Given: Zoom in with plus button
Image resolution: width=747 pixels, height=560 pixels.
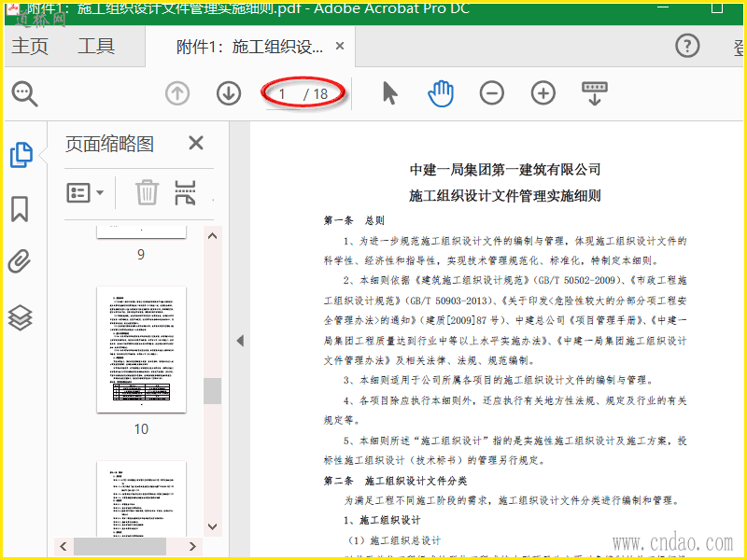Looking at the screenshot, I should click(543, 92).
